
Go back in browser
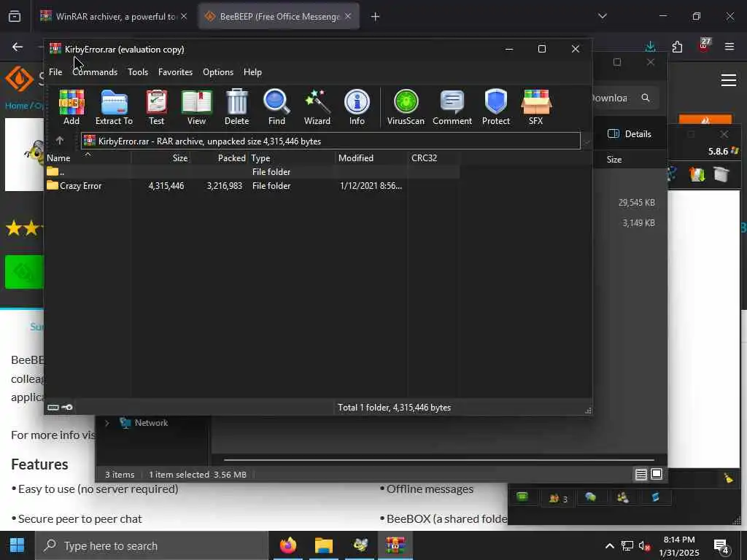pos(18,47)
